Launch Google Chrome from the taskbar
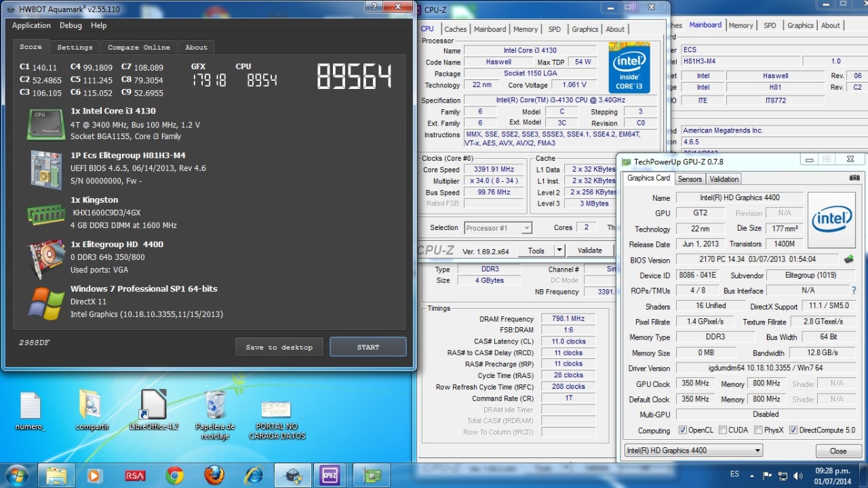The height and width of the screenshot is (488, 868). pos(174,475)
